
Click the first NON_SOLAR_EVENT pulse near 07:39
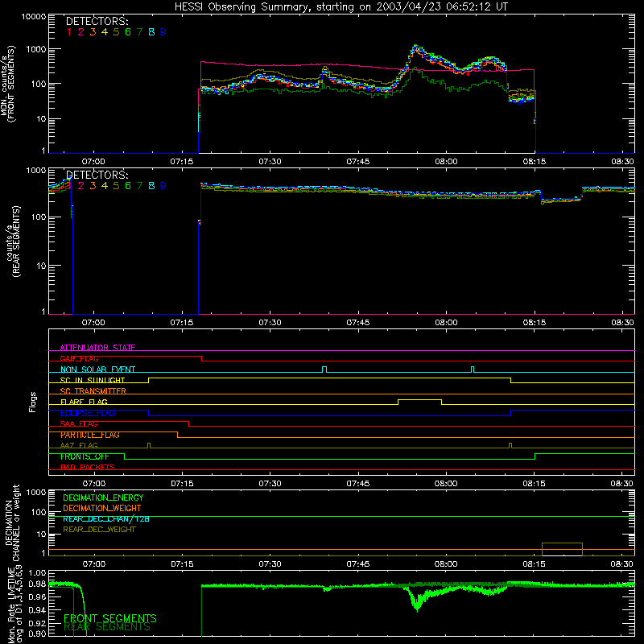tap(324, 369)
